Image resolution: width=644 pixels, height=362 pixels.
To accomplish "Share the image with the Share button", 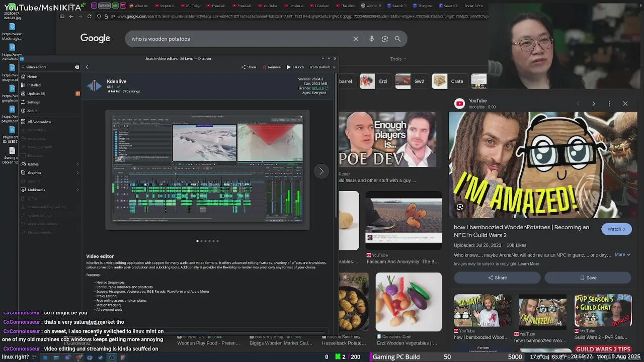I will [x=497, y=278].
